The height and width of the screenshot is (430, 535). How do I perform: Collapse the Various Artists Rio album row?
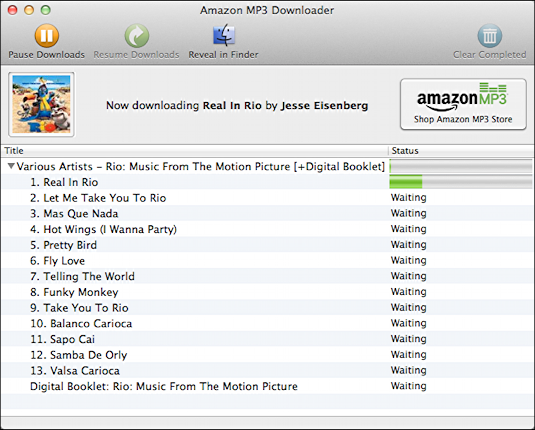(x=11, y=166)
